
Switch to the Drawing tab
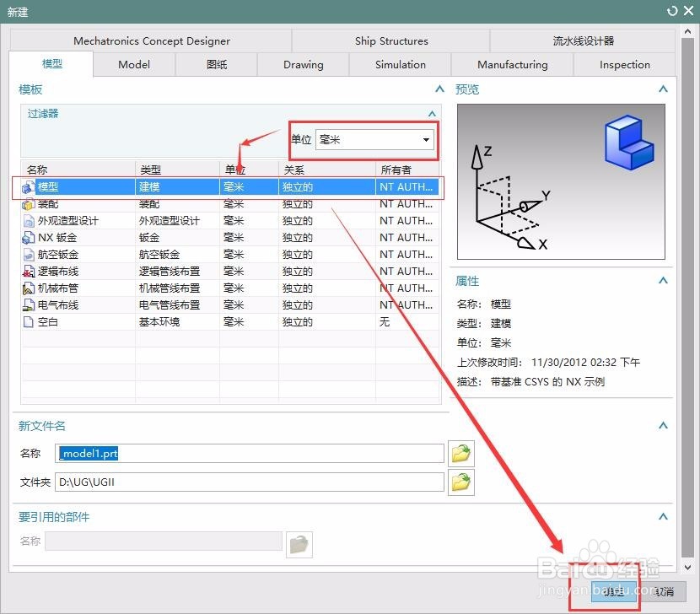click(x=303, y=64)
